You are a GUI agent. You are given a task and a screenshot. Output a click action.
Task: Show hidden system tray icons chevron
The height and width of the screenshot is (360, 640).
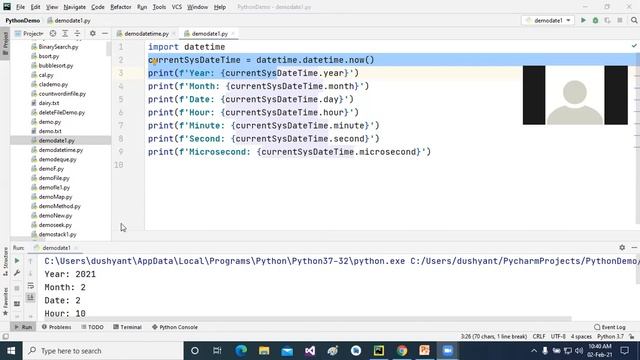pyautogui.click(x=534, y=351)
